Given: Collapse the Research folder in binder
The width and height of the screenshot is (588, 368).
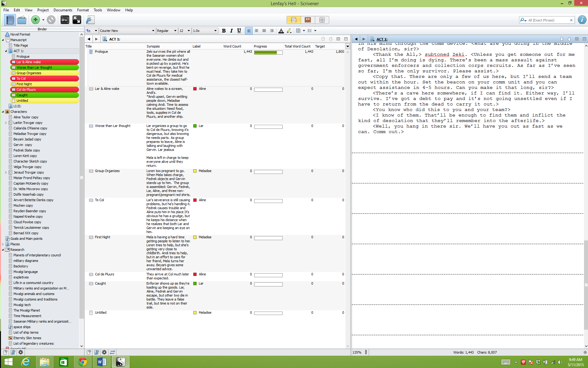Looking at the screenshot, I should coord(3,250).
